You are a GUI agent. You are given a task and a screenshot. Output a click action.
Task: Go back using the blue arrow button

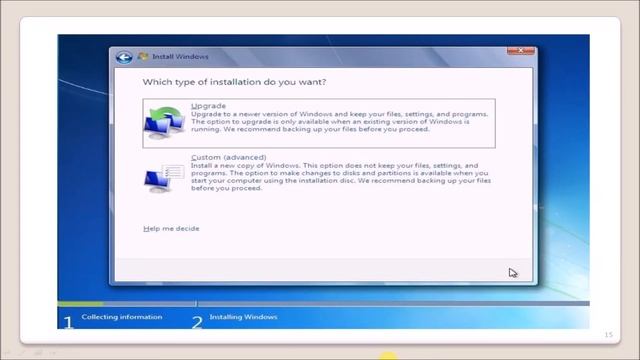(x=124, y=57)
